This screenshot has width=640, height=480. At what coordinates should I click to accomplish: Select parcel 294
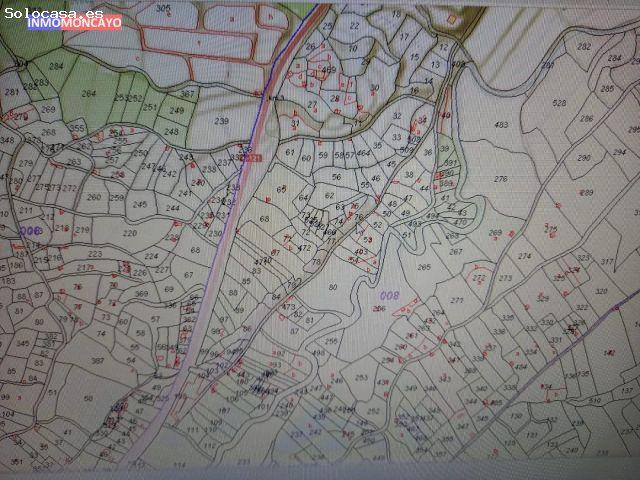[x=619, y=152]
